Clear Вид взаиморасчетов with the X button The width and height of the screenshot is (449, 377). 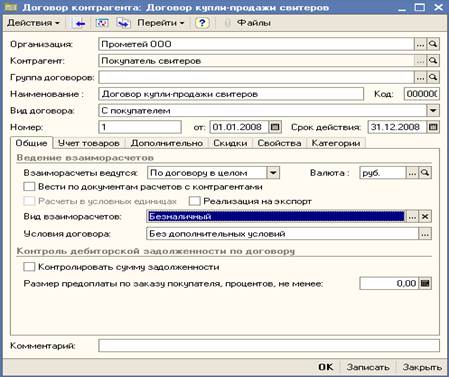[x=425, y=217]
